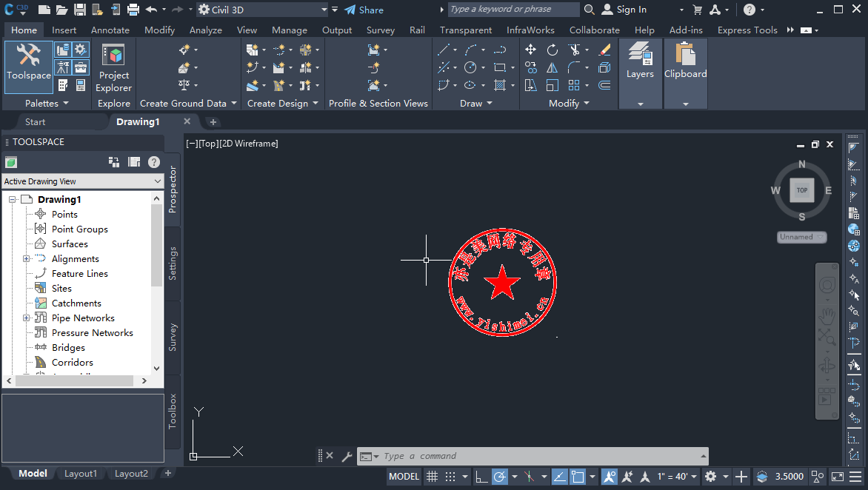Toggle snap mode in status bar
868x490 pixels.
(x=450, y=477)
